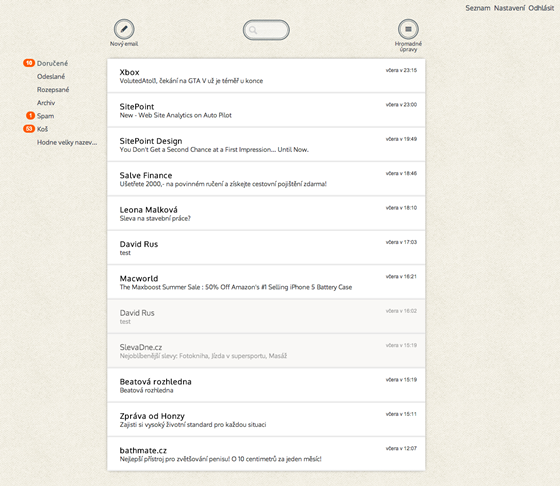Open the Hromadné úpravy bulk edit icon
The height and width of the screenshot is (486, 560).
coord(408,29)
